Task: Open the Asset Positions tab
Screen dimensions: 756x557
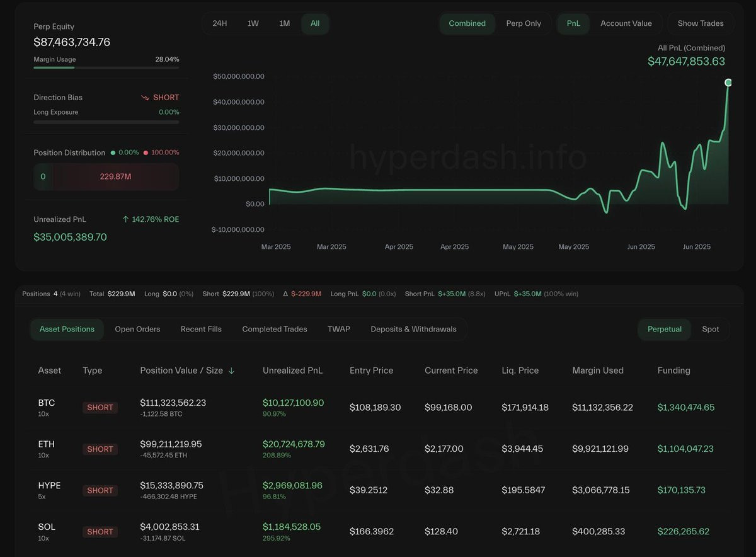Action: (67, 329)
